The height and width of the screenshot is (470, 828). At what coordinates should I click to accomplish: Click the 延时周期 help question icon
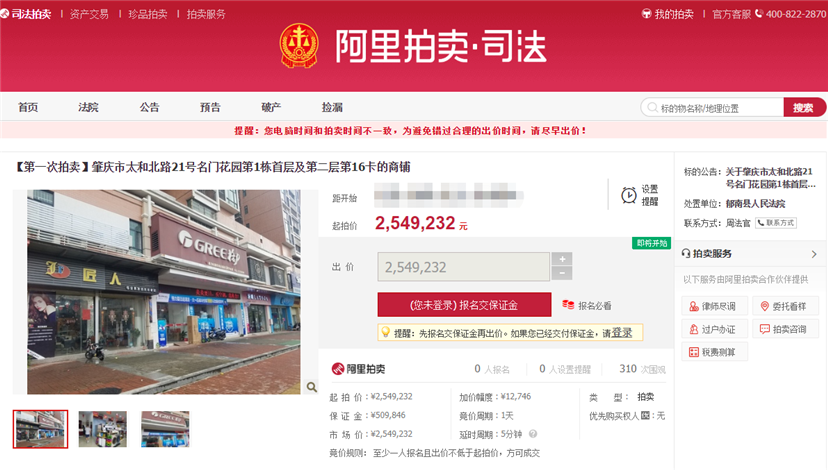click(533, 434)
